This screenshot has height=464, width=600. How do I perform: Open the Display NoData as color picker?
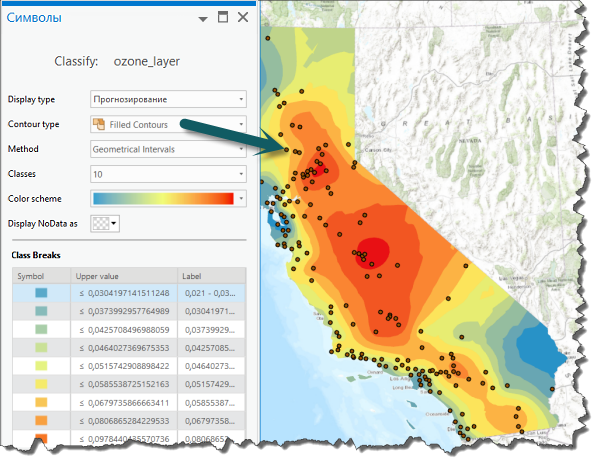pyautogui.click(x=105, y=223)
